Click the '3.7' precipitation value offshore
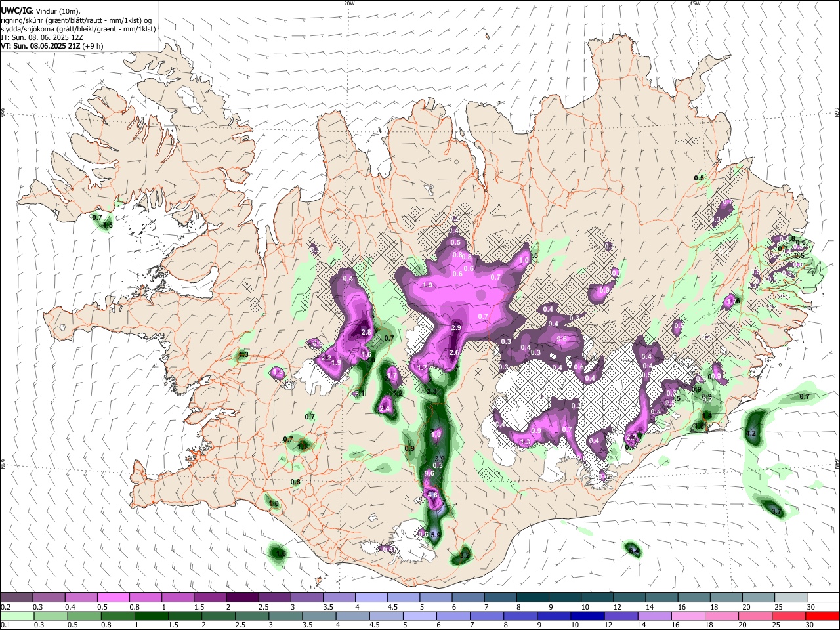 tap(776, 511)
